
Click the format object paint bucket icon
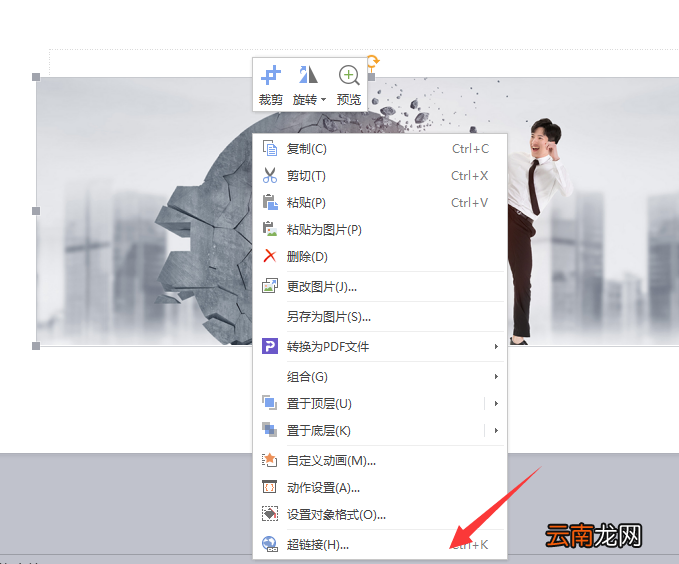pyautogui.click(x=270, y=514)
